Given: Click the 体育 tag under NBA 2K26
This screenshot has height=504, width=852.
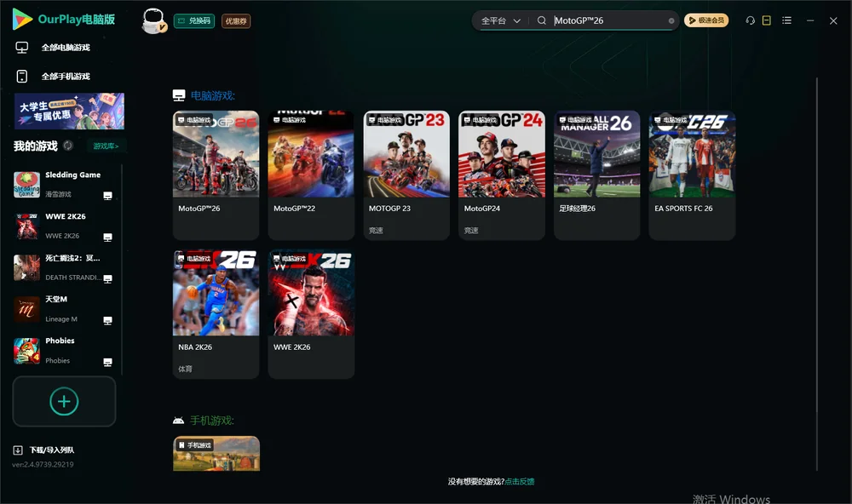Looking at the screenshot, I should [x=185, y=369].
